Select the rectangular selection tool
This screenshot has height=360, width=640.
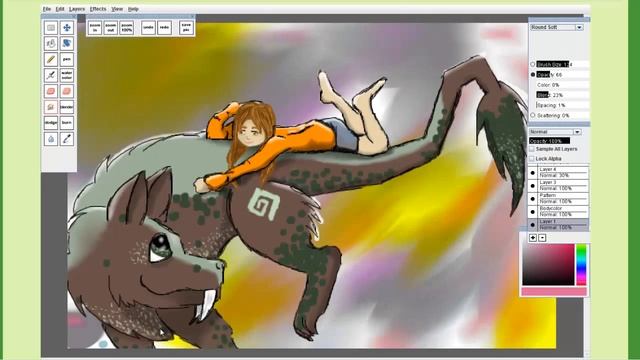[x=51, y=28]
